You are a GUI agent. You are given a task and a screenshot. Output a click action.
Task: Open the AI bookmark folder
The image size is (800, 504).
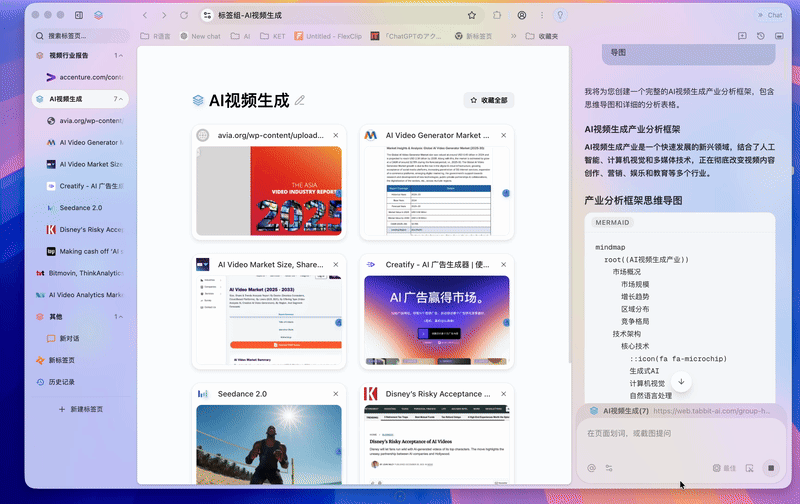240,36
